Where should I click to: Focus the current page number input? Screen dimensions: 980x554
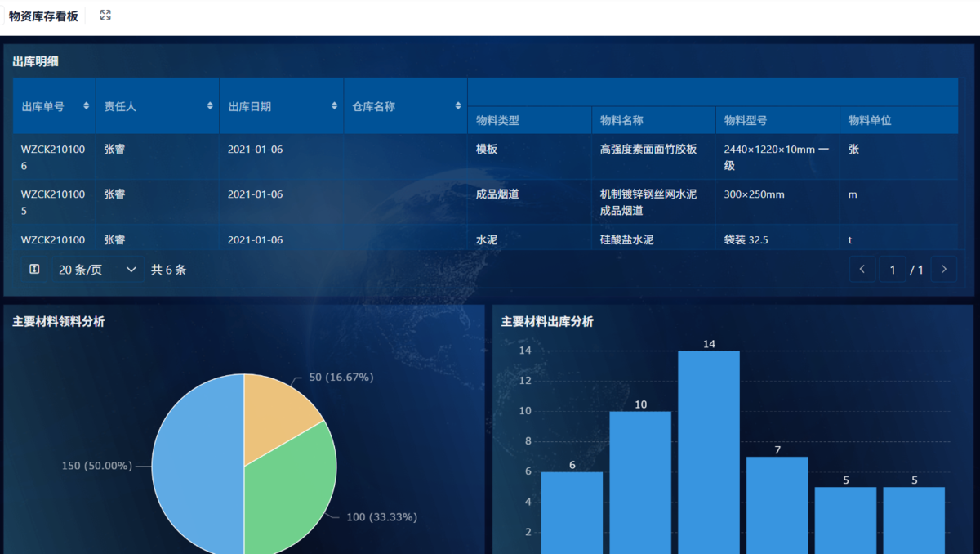pyautogui.click(x=893, y=269)
